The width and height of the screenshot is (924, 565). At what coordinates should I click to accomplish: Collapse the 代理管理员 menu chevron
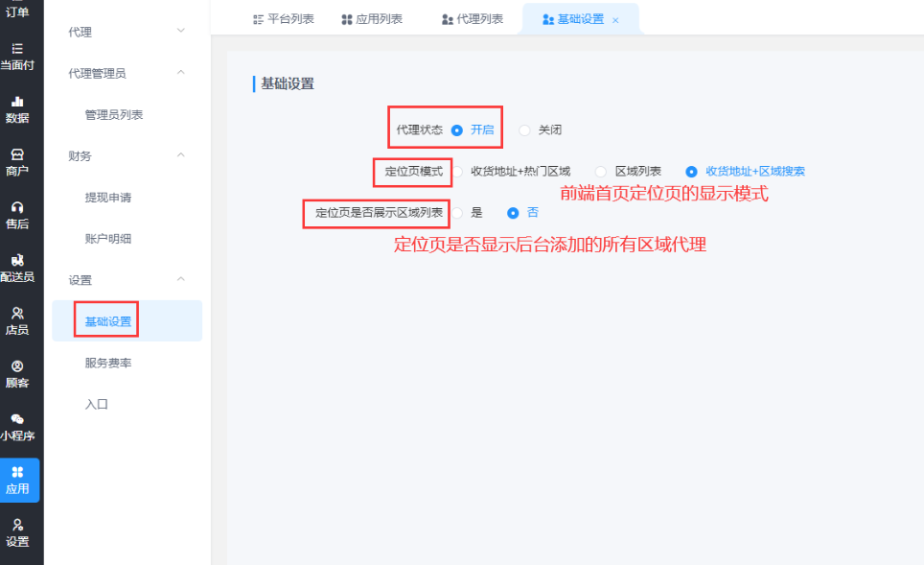181,72
